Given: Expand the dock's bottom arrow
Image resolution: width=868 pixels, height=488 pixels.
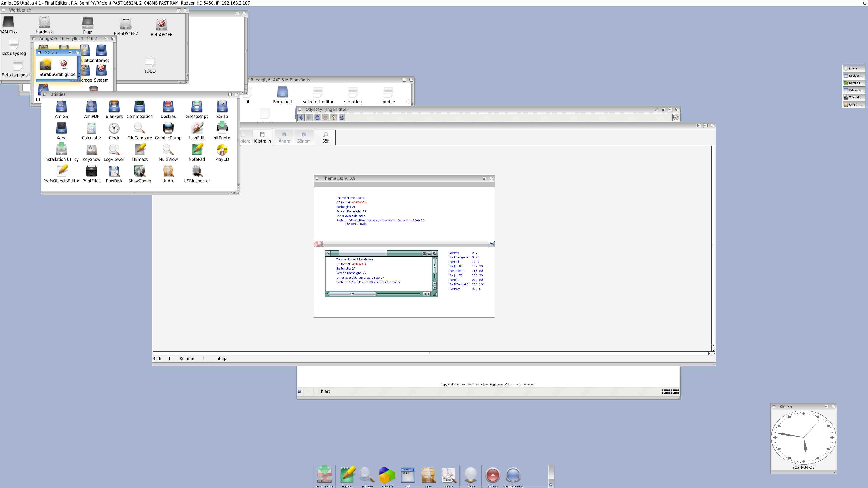Looking at the screenshot, I should click(551, 485).
